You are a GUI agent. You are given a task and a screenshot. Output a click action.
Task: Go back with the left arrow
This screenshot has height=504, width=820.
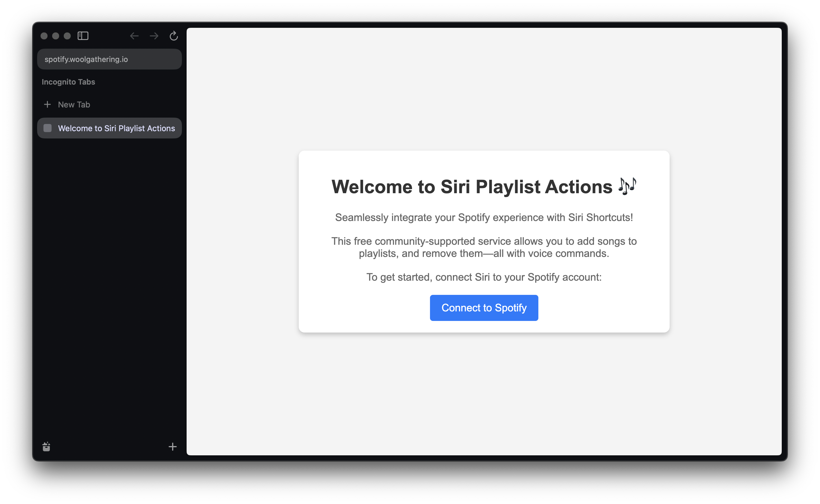click(134, 36)
